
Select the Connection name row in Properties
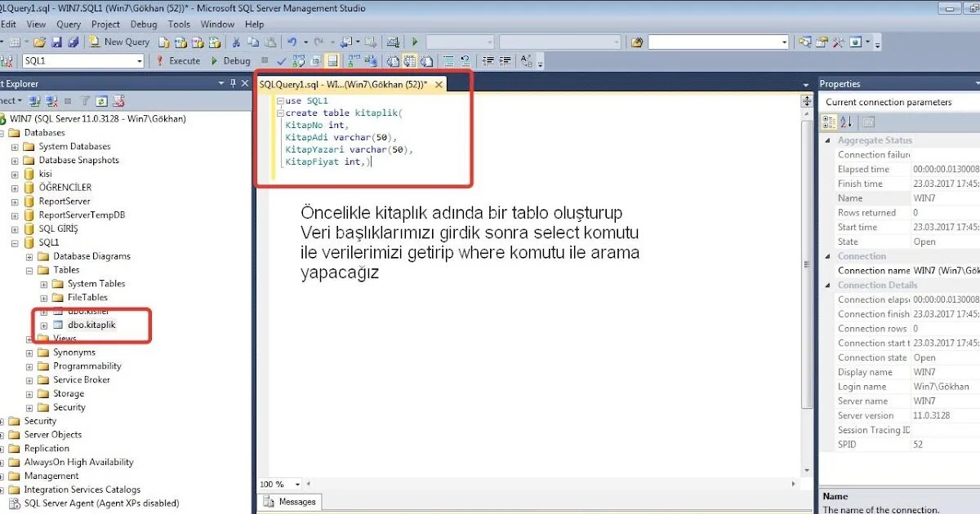click(x=870, y=270)
